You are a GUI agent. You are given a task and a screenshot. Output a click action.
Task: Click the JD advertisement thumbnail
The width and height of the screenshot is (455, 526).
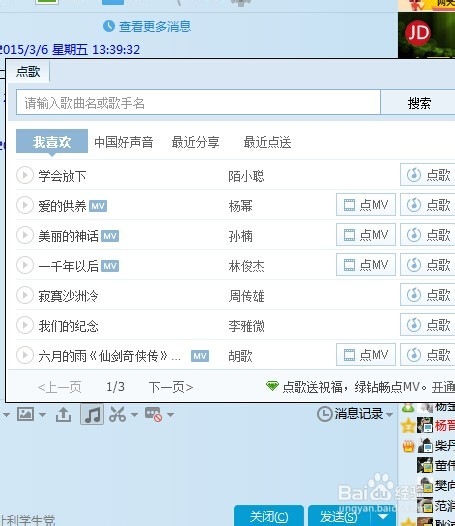(x=426, y=35)
